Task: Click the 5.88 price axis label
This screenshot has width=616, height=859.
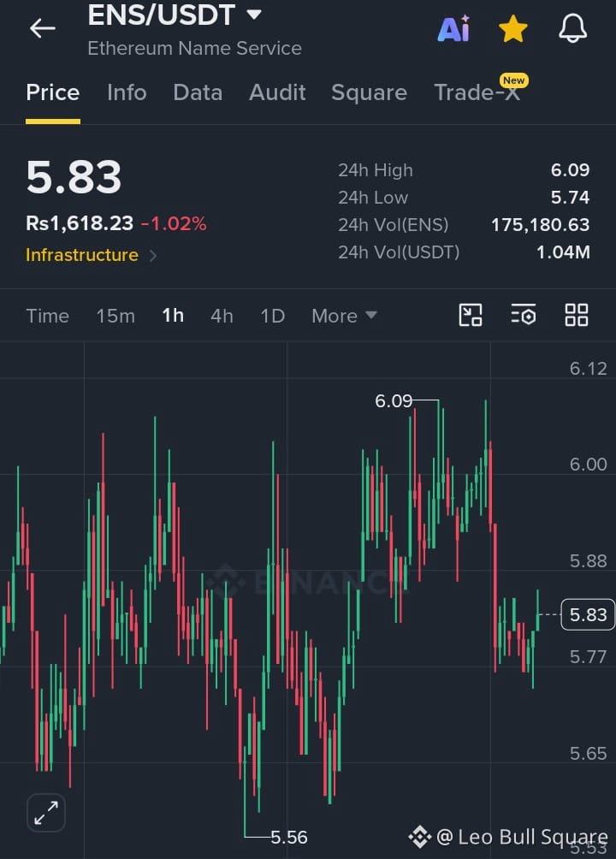Action: point(588,561)
